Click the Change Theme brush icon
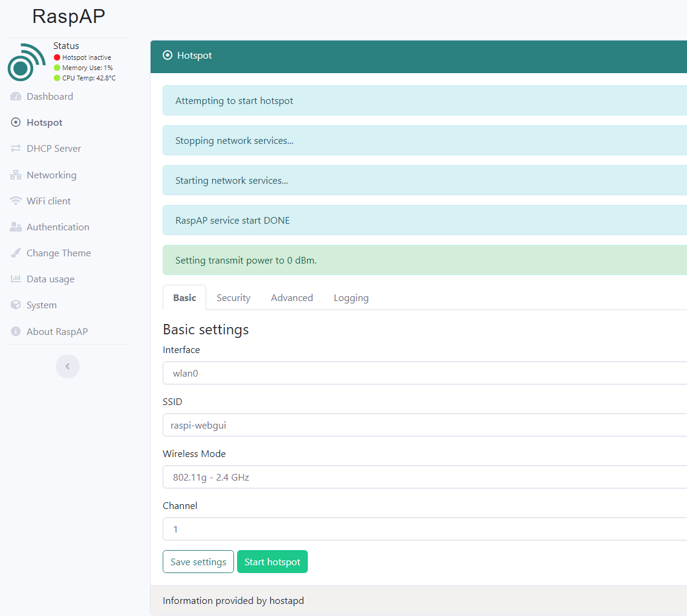This screenshot has width=687, height=616. point(15,253)
